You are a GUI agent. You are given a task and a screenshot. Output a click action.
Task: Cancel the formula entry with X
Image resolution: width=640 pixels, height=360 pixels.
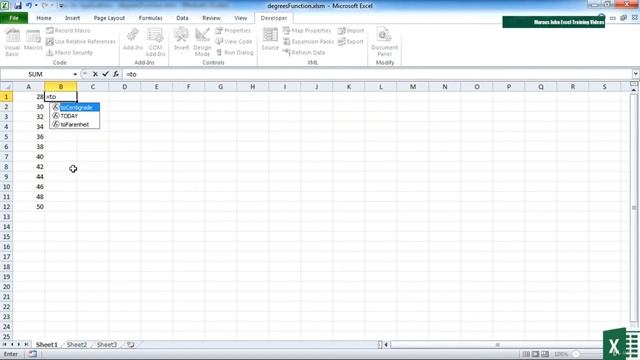(x=95, y=74)
